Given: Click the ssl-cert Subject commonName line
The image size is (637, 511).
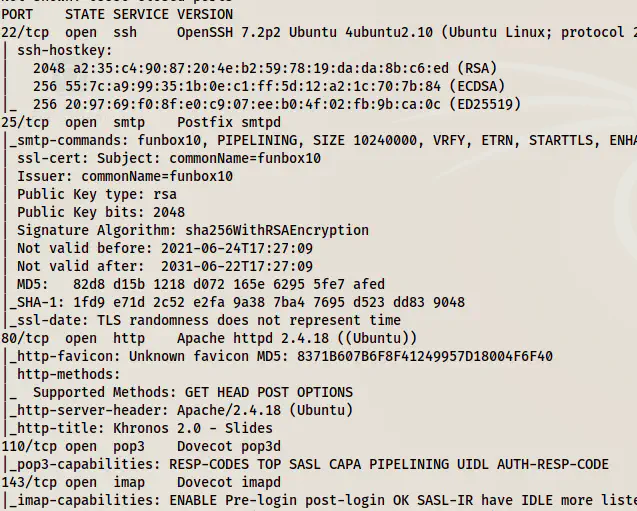Looking at the screenshot, I should point(160,158).
